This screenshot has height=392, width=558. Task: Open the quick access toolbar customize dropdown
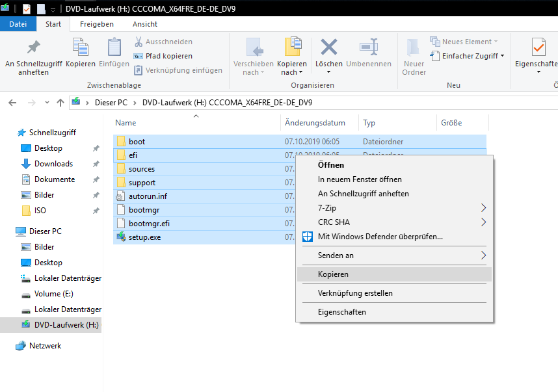[53, 10]
